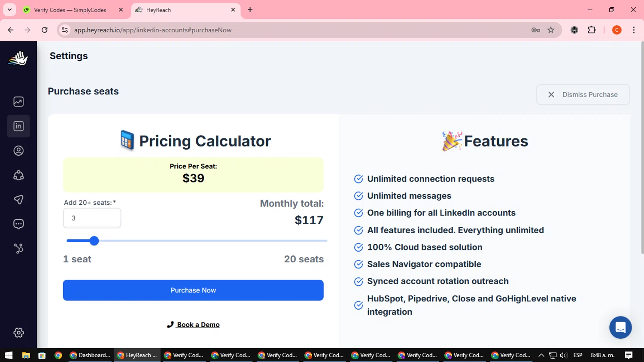Image resolution: width=644 pixels, height=362 pixels.
Task: Click the $39 price per seat value
Action: coord(193,178)
